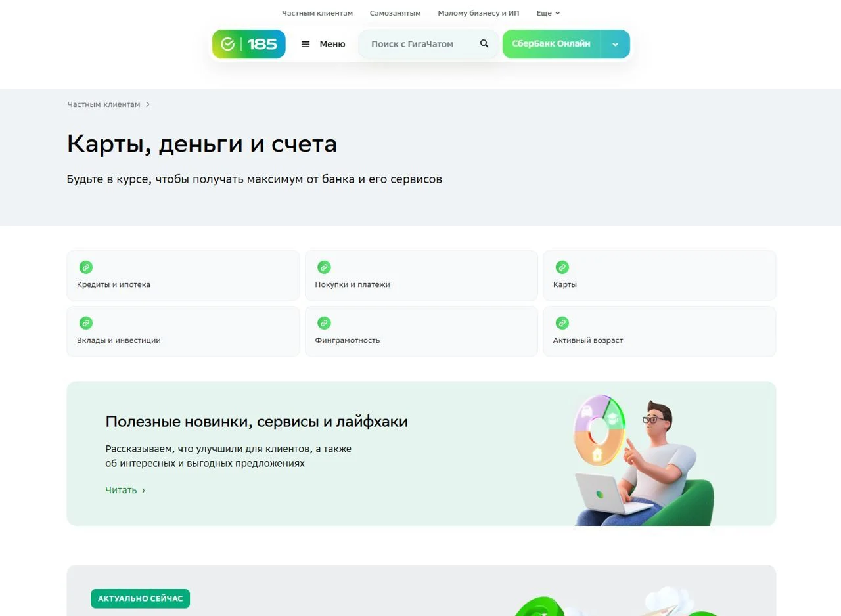841x616 pixels.
Task: Click the heading Карты, деньги и счета
Action: [202, 144]
